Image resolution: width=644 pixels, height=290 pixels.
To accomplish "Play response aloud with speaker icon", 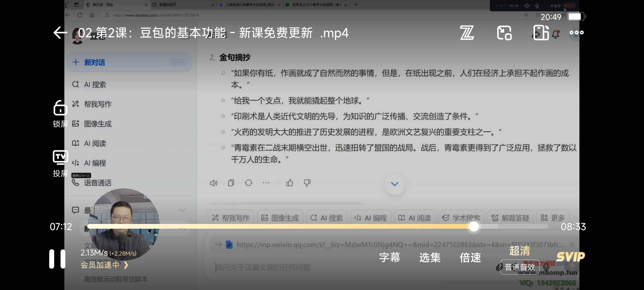I will coord(213,183).
